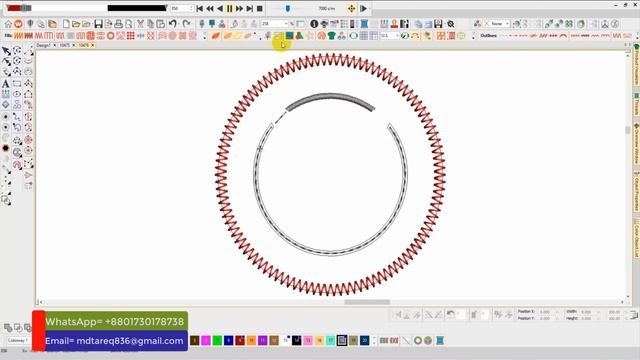Toggle the grid display icon
640x360 pixels.
[364, 36]
